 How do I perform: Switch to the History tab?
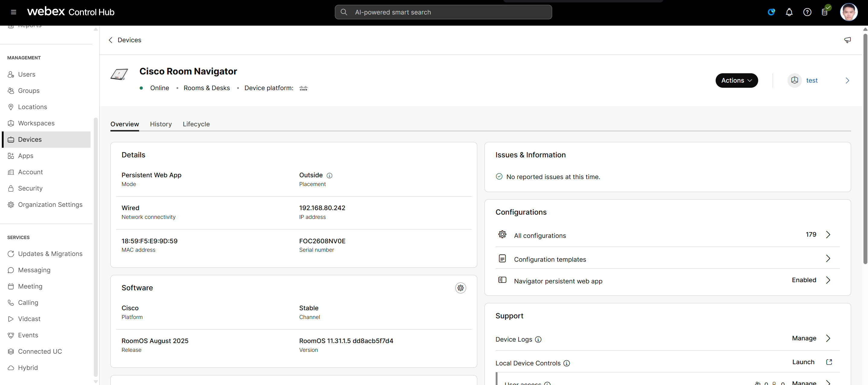click(161, 124)
